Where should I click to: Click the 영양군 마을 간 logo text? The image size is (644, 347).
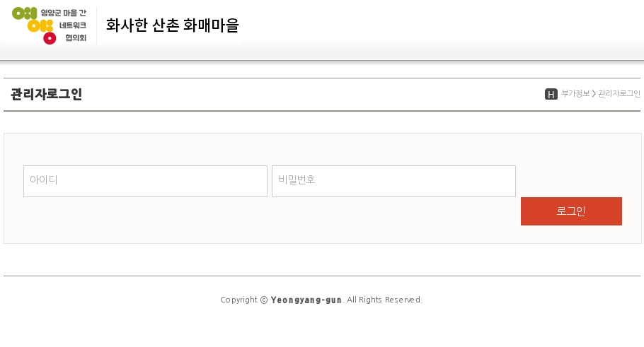pos(63,13)
